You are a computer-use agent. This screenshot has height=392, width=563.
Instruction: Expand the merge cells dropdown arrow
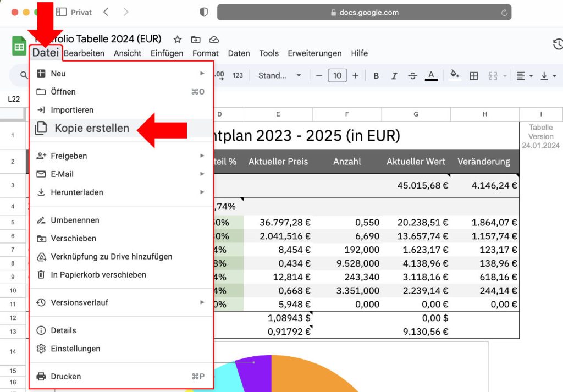pyautogui.click(x=505, y=76)
